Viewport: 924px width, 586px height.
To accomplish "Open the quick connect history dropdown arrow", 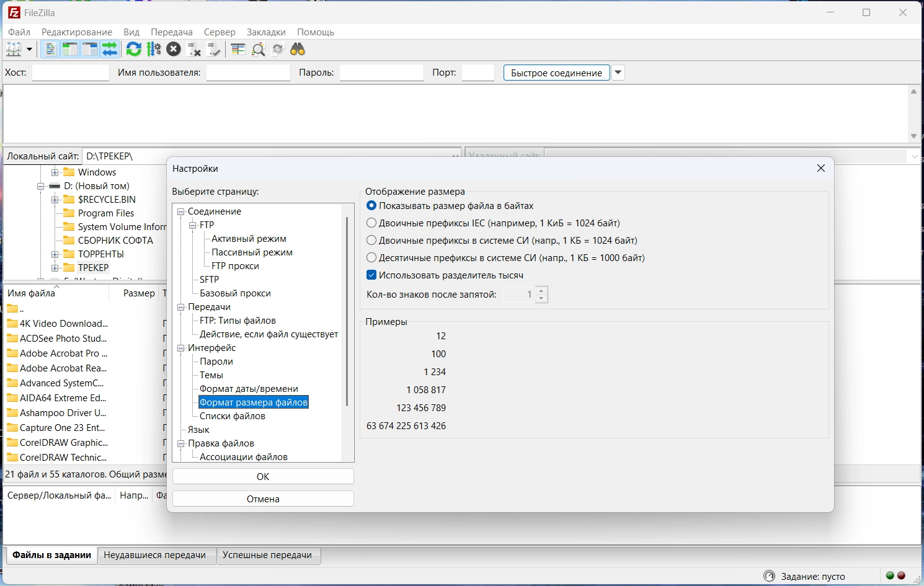I will 618,73.
